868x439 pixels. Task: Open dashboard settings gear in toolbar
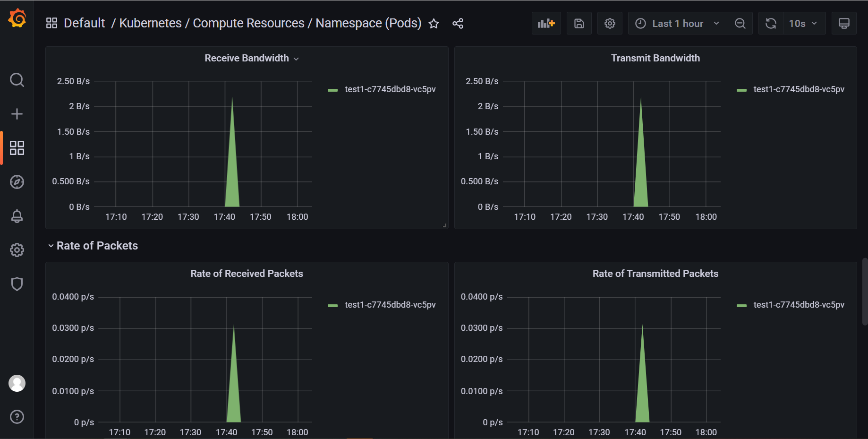point(610,23)
